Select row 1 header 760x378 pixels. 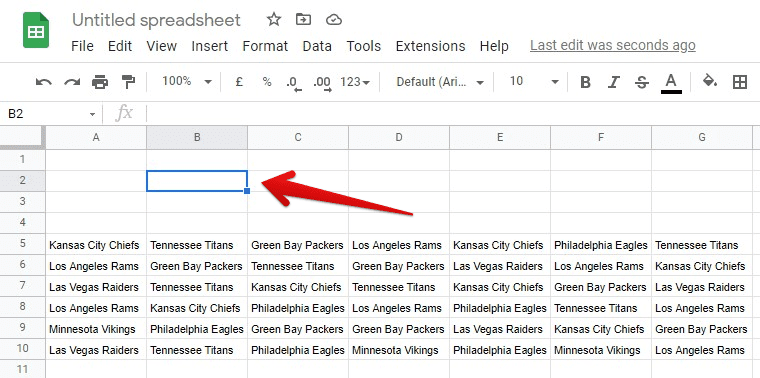point(23,159)
